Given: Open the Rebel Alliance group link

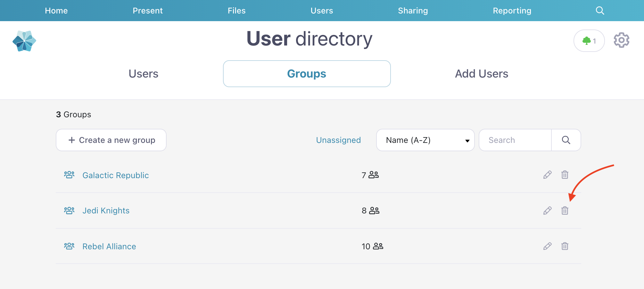Looking at the screenshot, I should [x=109, y=246].
